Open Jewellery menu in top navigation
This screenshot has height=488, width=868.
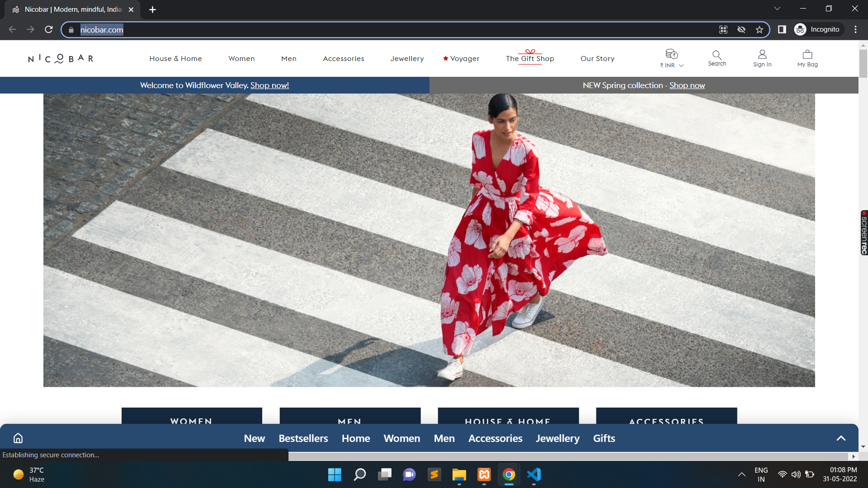[407, 59]
